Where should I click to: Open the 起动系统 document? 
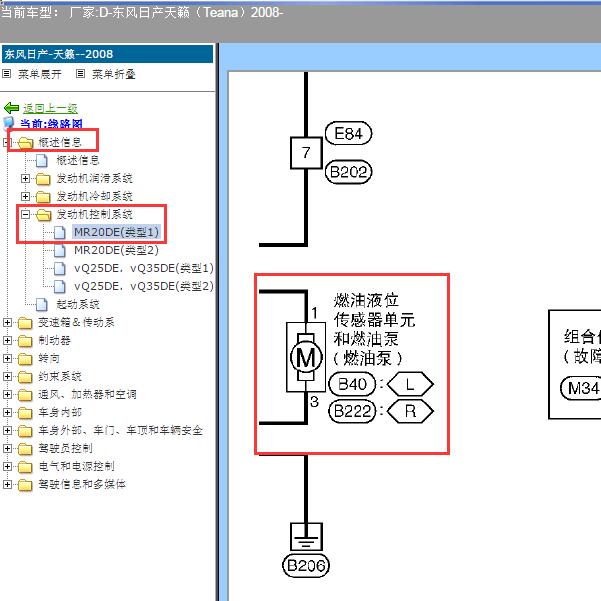pyautogui.click(x=78, y=304)
